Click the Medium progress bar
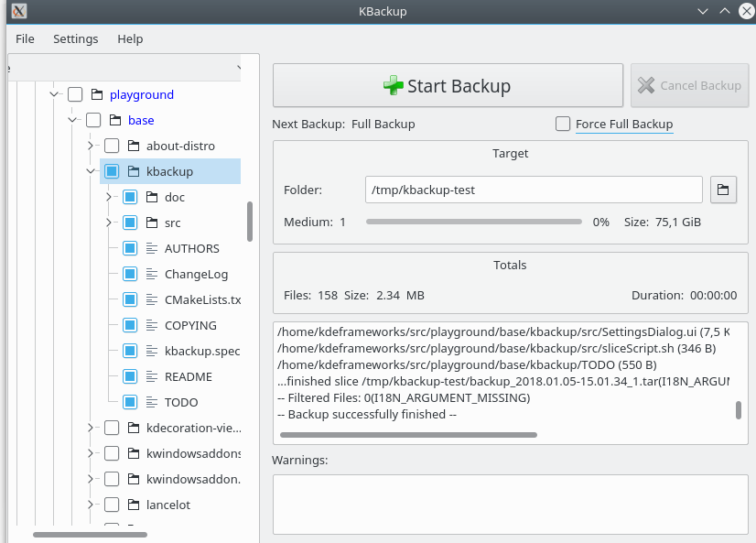 click(x=473, y=222)
